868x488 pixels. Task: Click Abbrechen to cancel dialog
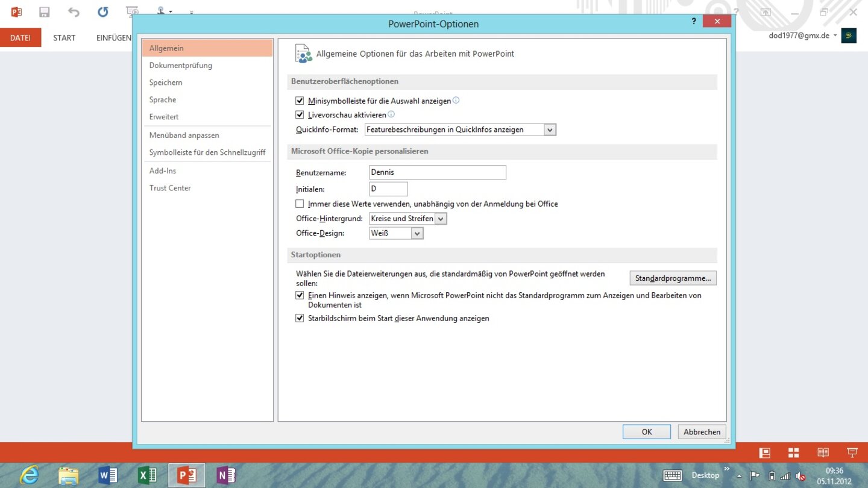coord(702,432)
